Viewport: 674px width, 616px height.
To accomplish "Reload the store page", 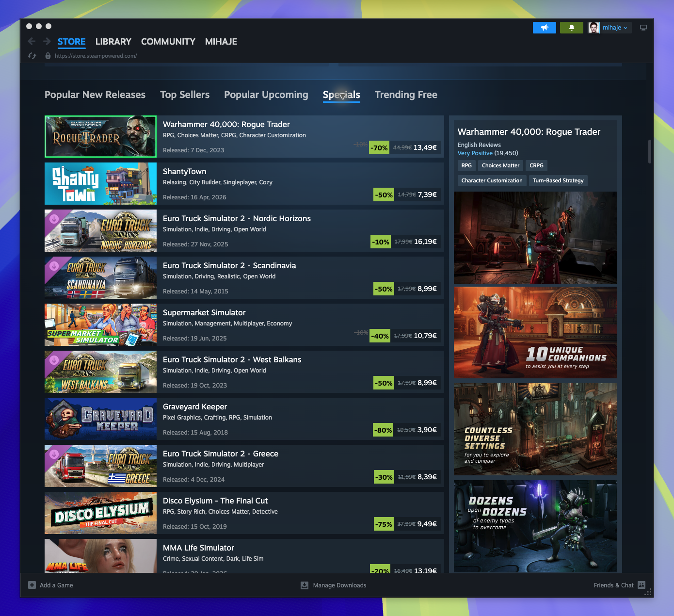I will coord(32,56).
